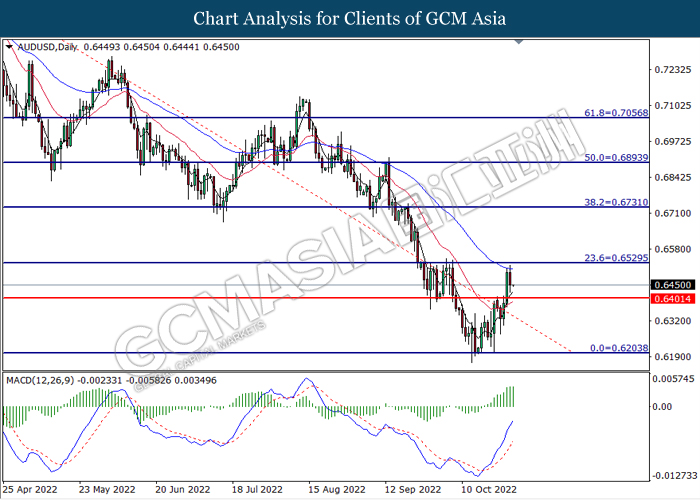Viewport: 700px width, 500px height.
Task: Click the 10 Oct 2022 date label
Action: [x=489, y=490]
